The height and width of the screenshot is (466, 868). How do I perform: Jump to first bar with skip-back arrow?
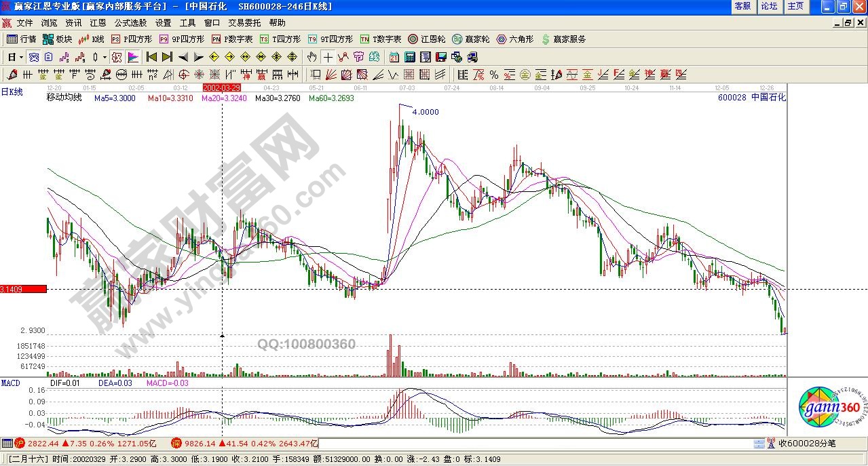point(151,57)
